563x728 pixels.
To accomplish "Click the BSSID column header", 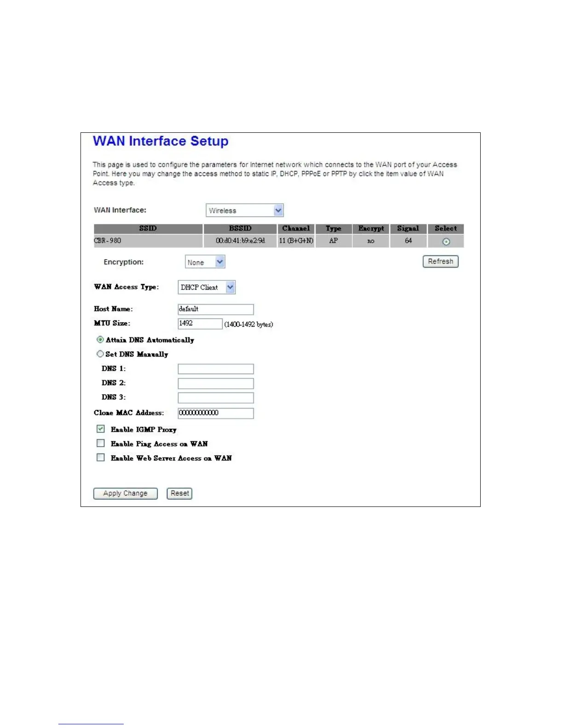I will (x=240, y=228).
